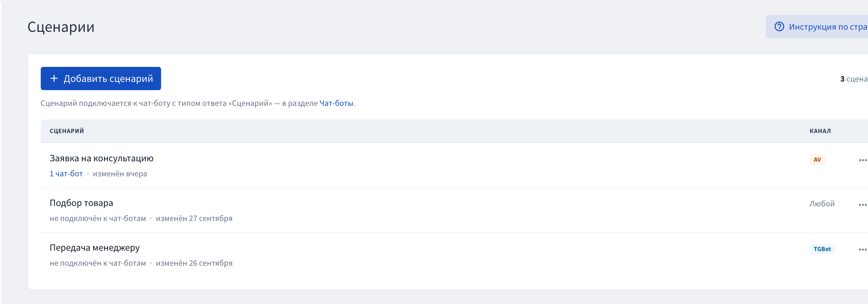Click the Любой channel value

822,204
